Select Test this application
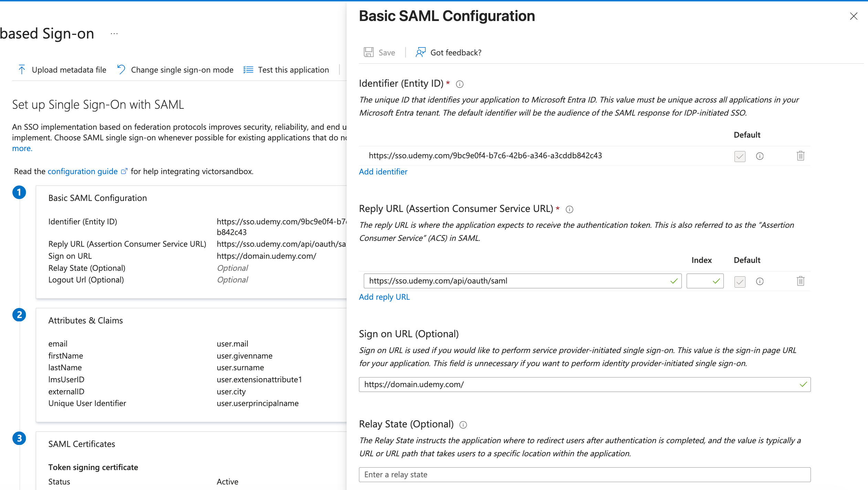Image resolution: width=868 pixels, height=490 pixels. 286,70
